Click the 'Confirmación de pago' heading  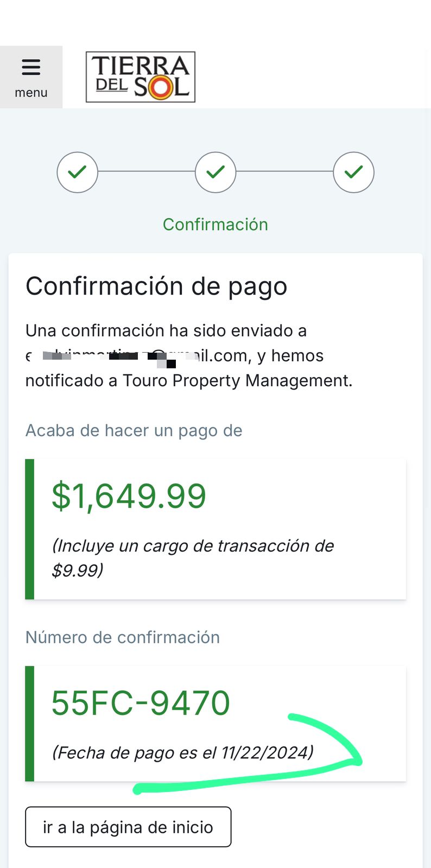coord(156,286)
